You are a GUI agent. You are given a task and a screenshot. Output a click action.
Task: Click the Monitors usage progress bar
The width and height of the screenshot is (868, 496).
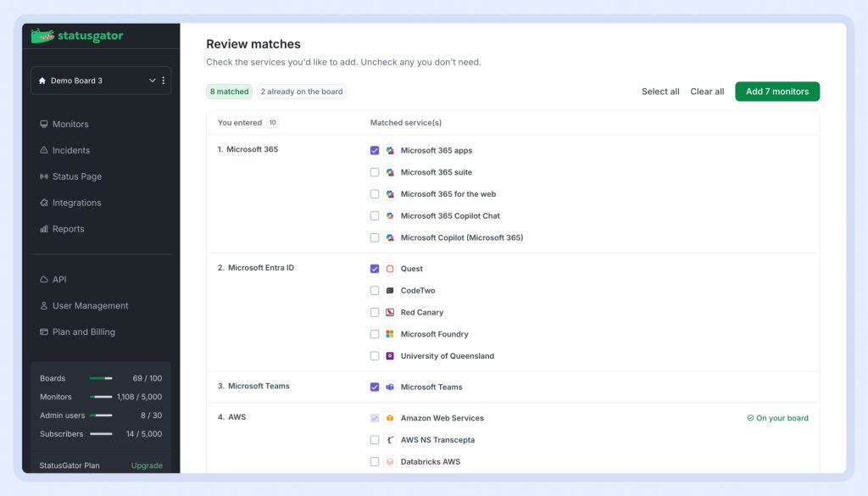click(101, 397)
